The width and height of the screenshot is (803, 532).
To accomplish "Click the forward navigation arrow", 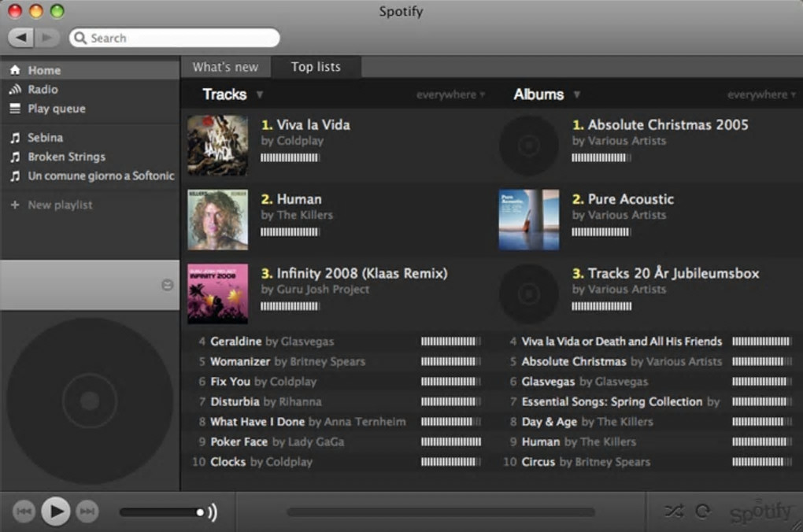I will (x=46, y=37).
